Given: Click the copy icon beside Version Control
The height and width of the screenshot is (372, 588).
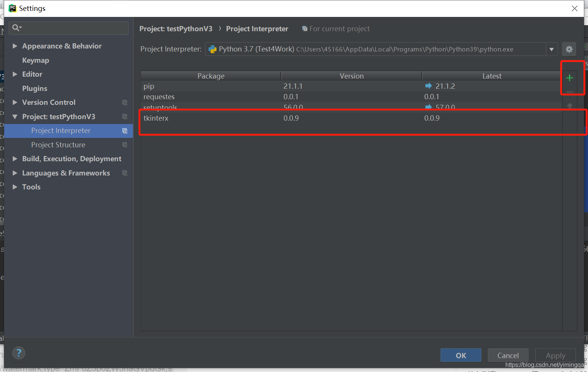Looking at the screenshot, I should pos(125,103).
